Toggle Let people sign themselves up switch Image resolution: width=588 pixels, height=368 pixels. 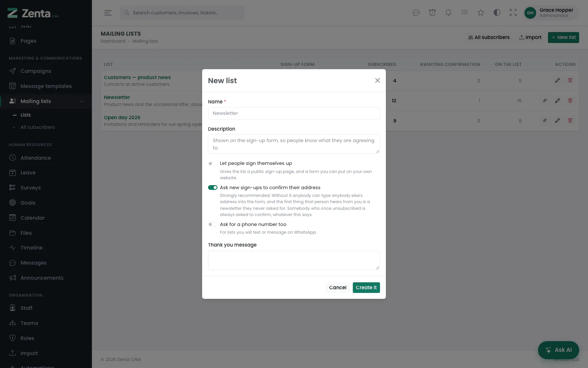[212, 163]
